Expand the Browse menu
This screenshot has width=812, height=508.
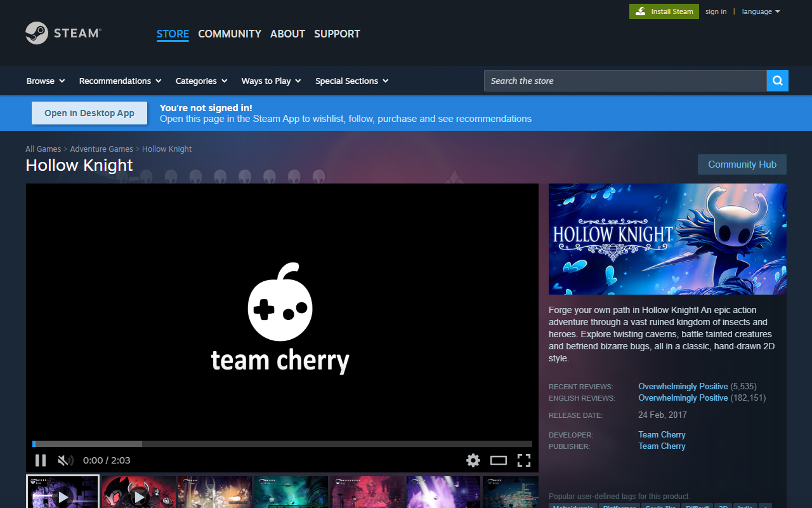46,81
